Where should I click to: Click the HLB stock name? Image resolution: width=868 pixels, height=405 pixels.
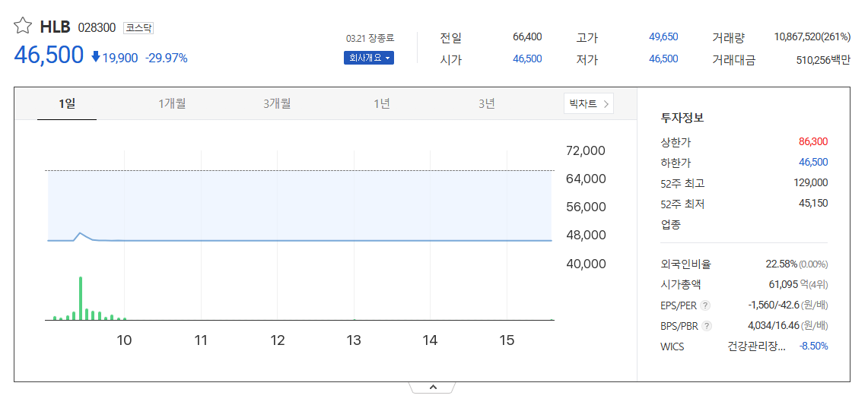56,27
